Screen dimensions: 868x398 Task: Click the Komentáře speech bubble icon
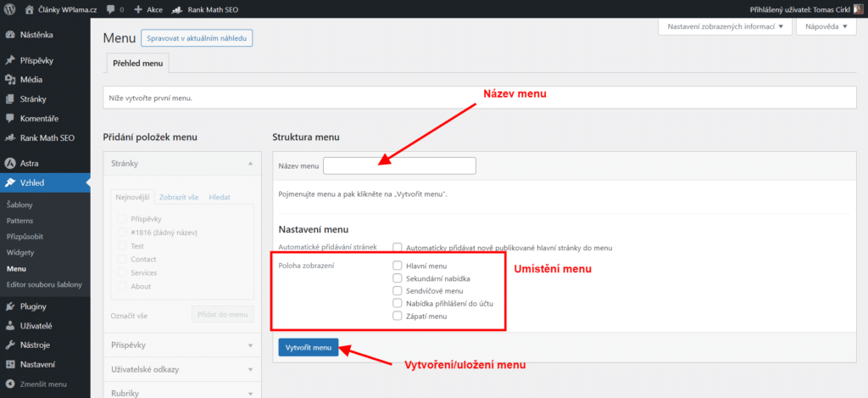pos(9,119)
